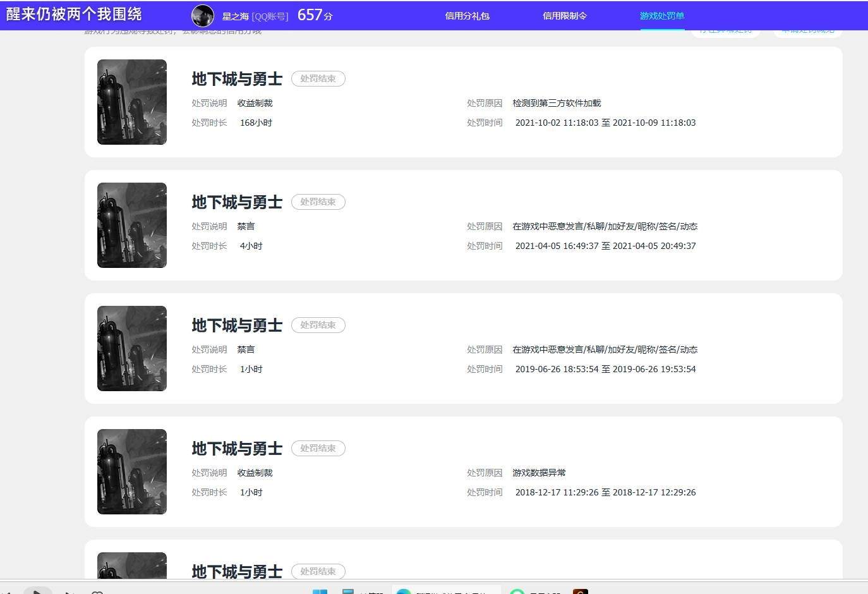Select the text 检测到第三方软件加载
The height and width of the screenshot is (594, 868).
click(557, 103)
